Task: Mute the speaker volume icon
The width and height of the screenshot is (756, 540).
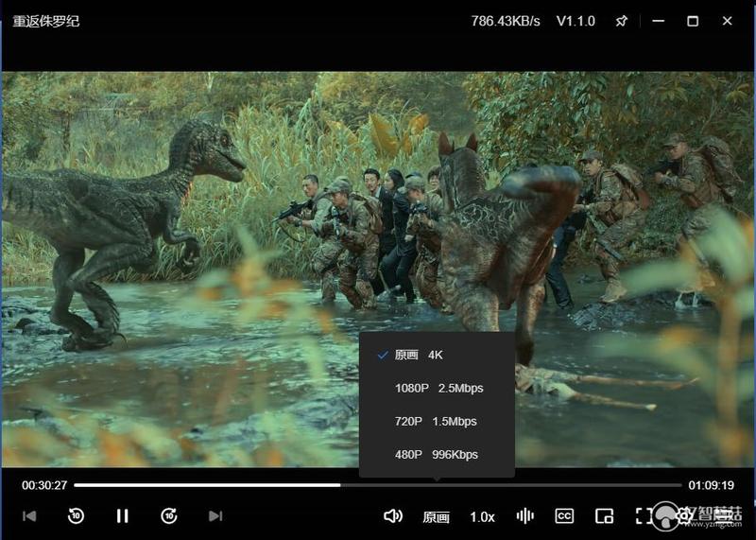Action: pos(393,516)
